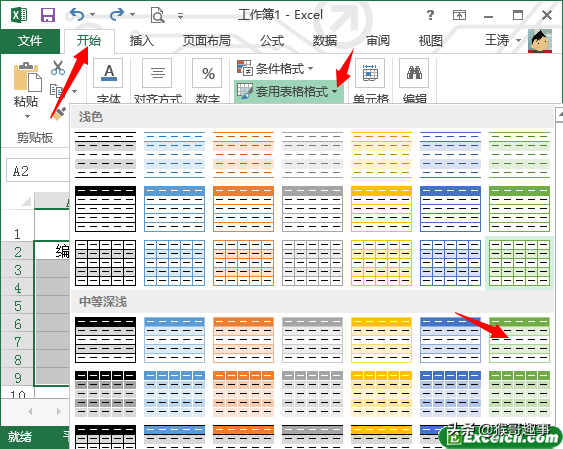Click the gallery scrollbar up arrow

[x=559, y=114]
